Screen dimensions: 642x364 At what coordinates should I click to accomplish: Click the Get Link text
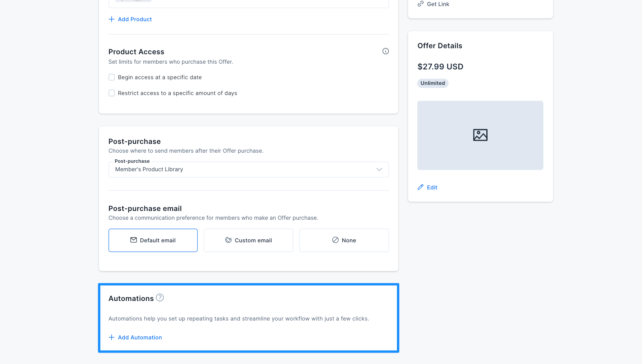tap(438, 4)
